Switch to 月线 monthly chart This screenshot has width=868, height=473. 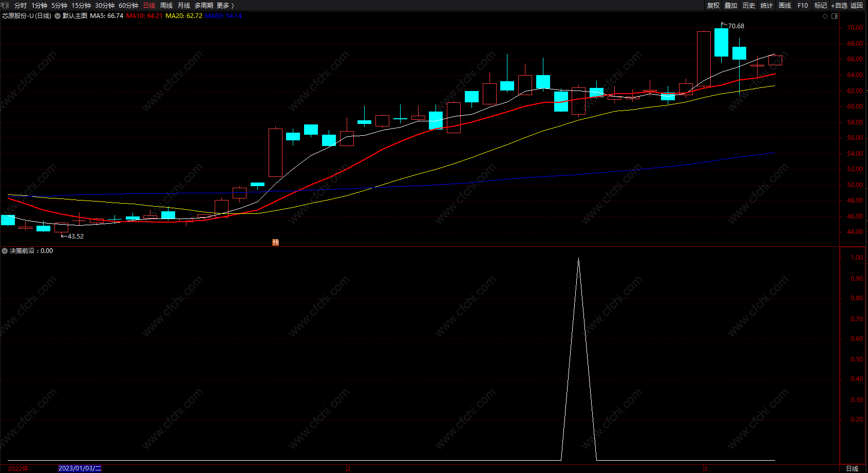click(184, 5)
